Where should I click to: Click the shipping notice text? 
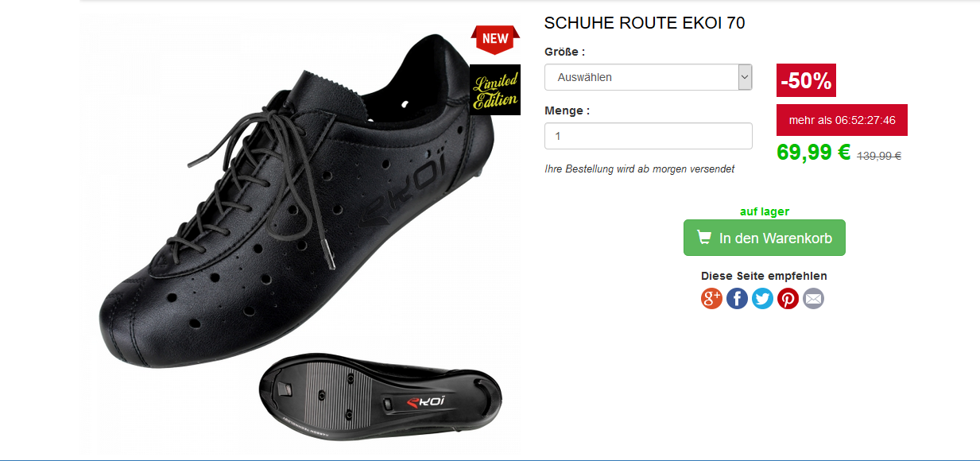point(639,169)
